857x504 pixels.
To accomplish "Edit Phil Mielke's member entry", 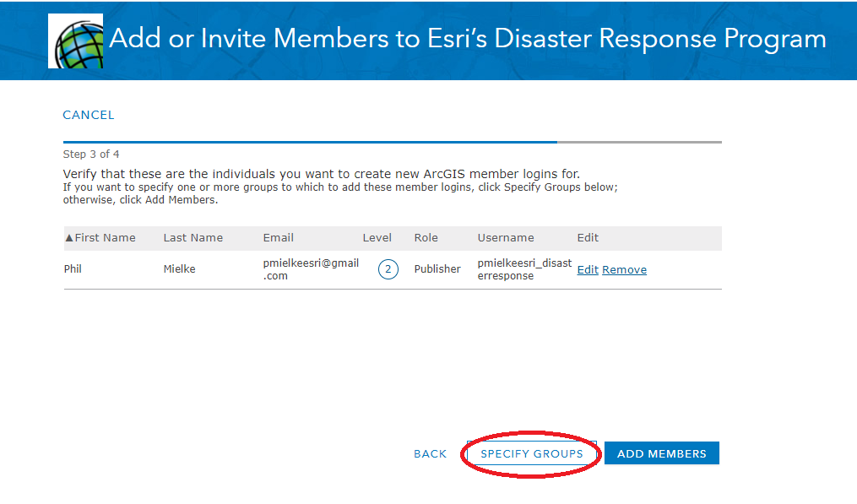I will (x=588, y=269).
